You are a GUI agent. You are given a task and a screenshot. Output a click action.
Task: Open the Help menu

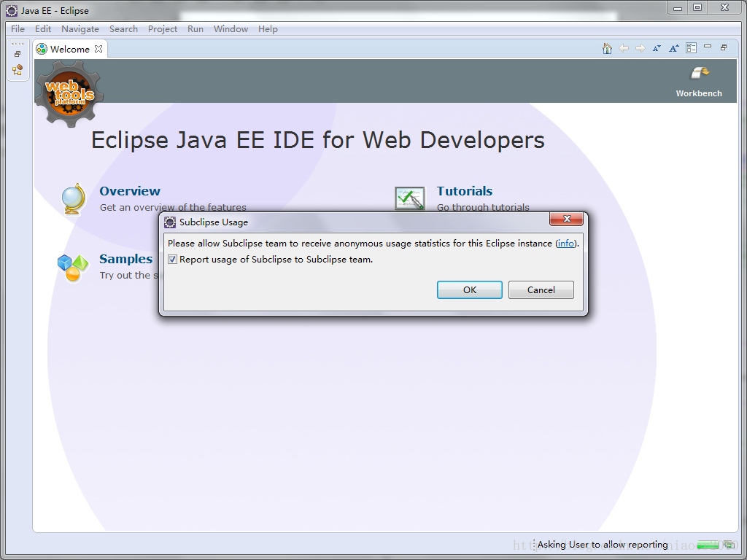(268, 29)
